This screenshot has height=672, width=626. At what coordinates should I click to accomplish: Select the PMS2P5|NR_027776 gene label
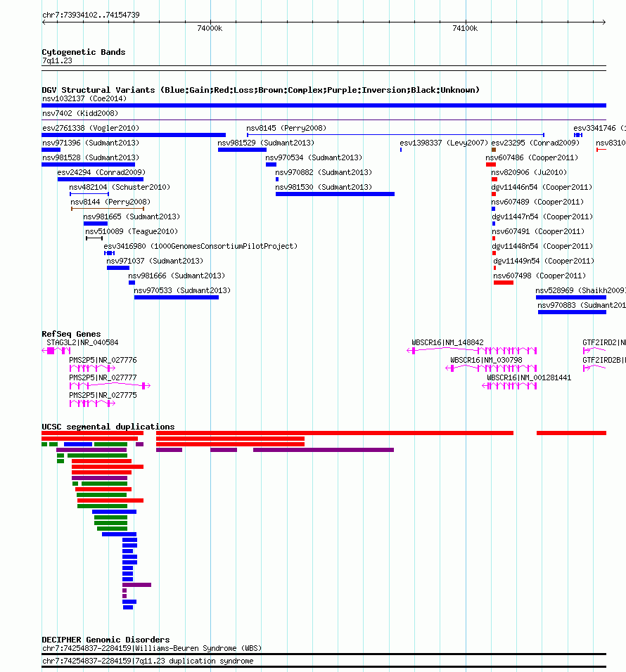103,361
